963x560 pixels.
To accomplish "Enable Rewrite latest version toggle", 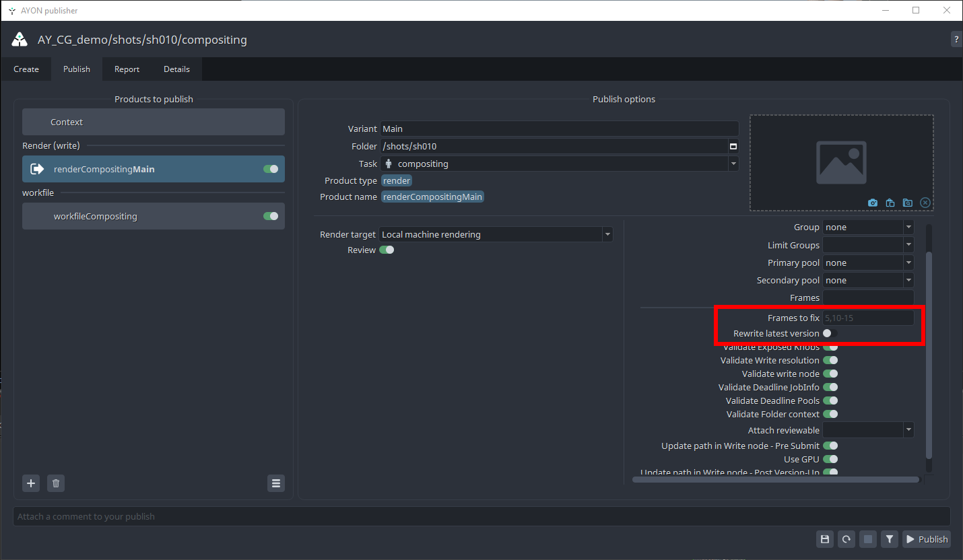I will point(830,333).
